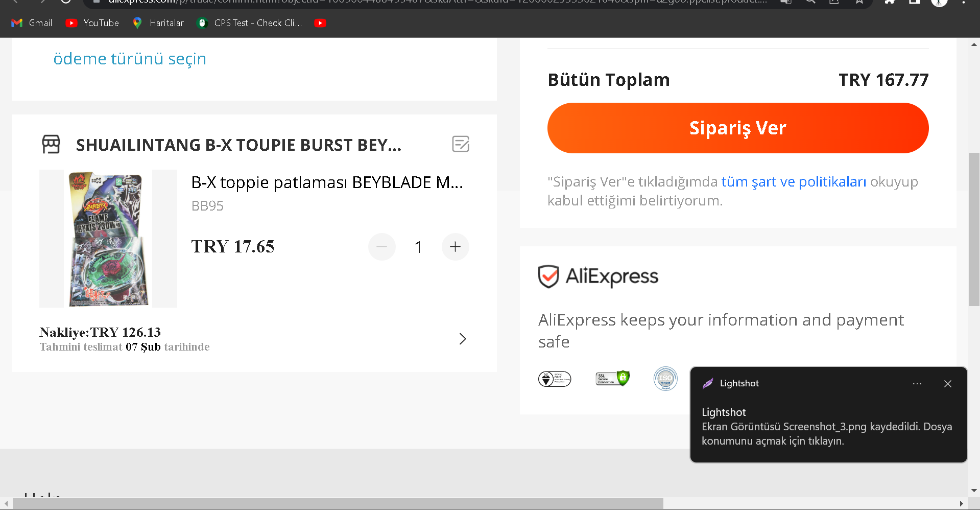The width and height of the screenshot is (980, 510).
Task: Open the Gmail bookmark
Action: 32,23
